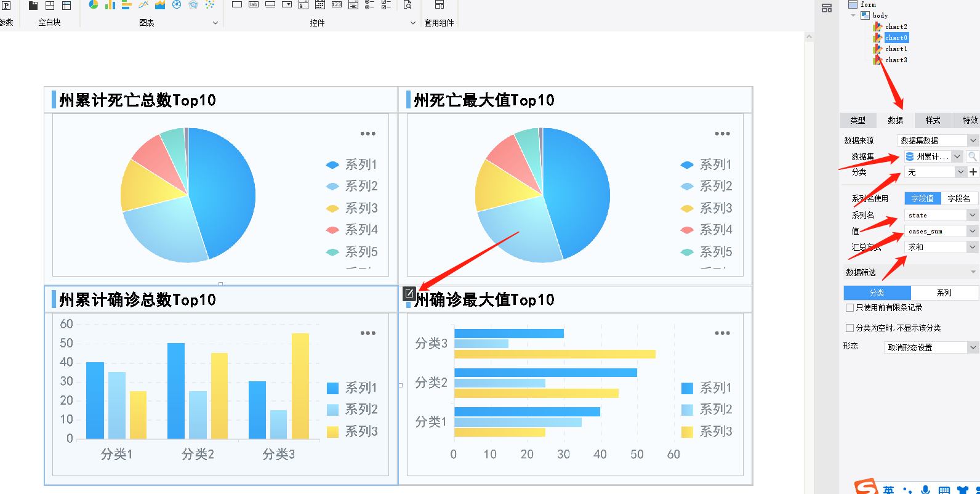Open options menu of column chart

pyautogui.click(x=368, y=333)
